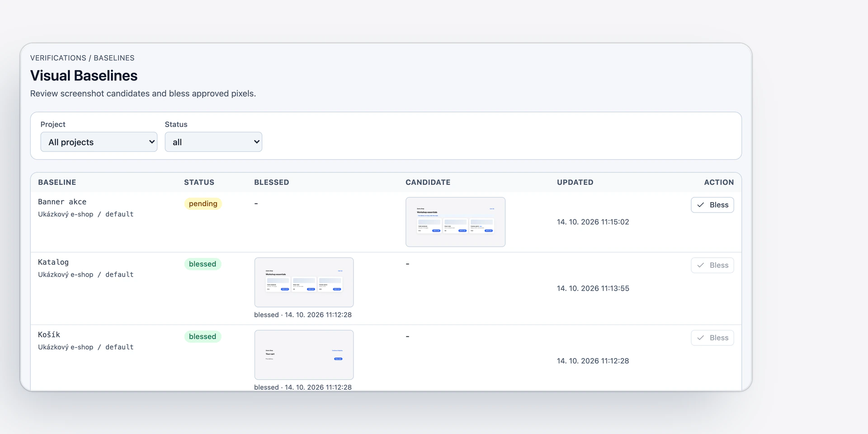The height and width of the screenshot is (434, 868).
Task: Click the BLESSED column header
Action: click(x=271, y=182)
